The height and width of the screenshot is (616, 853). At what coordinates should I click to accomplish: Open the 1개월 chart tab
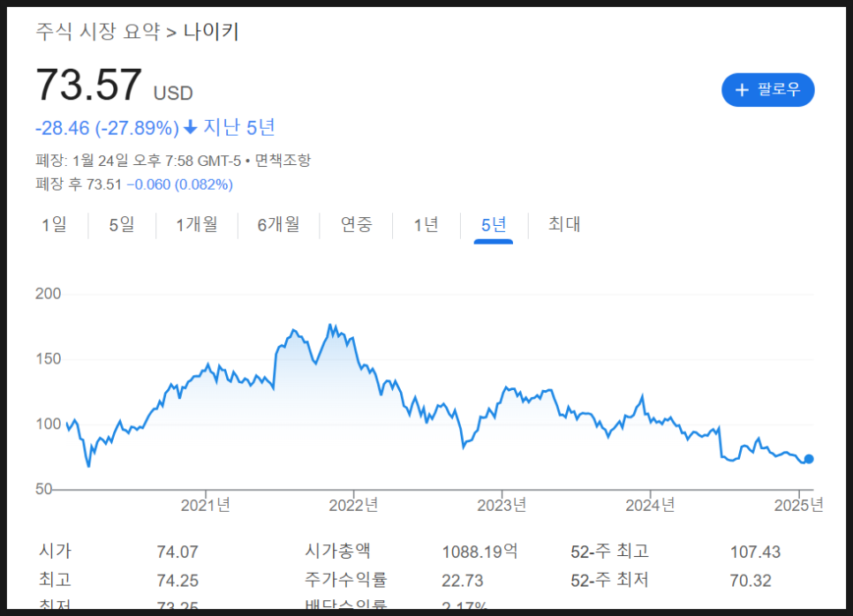(197, 224)
